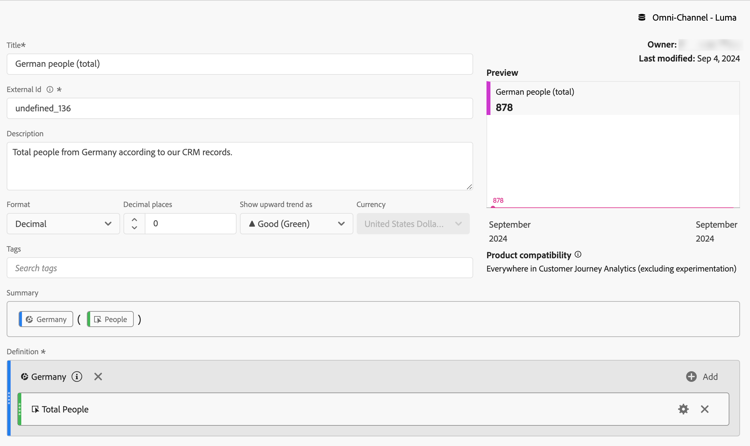The image size is (750, 446).
Task: Click the External id input field
Action: click(x=239, y=108)
